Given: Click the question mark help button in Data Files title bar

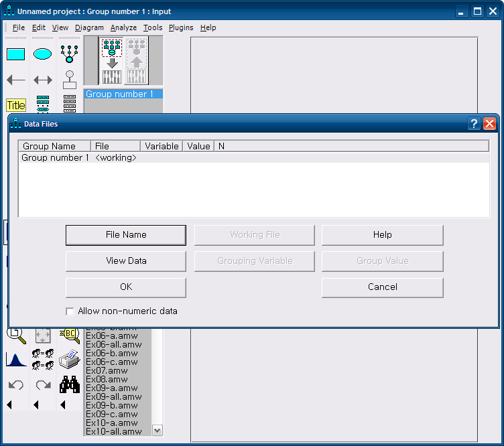Looking at the screenshot, I should [474, 124].
